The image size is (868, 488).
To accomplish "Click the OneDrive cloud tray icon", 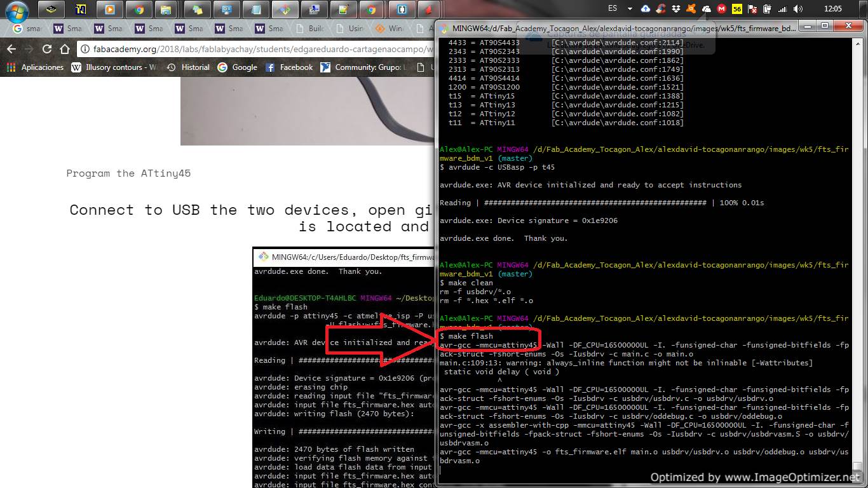I will [x=707, y=9].
